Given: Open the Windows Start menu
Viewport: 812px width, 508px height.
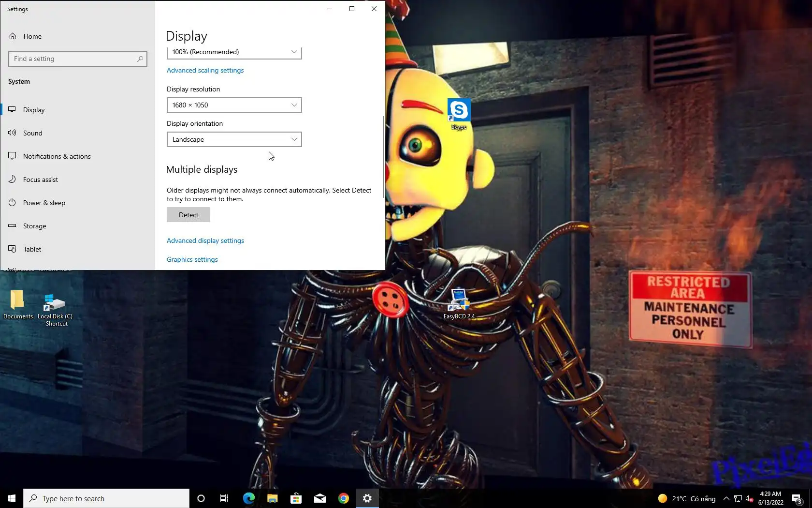Looking at the screenshot, I should pyautogui.click(x=12, y=498).
